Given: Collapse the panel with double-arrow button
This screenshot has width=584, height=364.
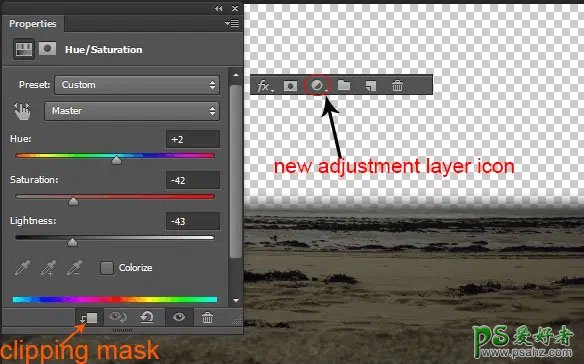Looking at the screenshot, I should [219, 8].
